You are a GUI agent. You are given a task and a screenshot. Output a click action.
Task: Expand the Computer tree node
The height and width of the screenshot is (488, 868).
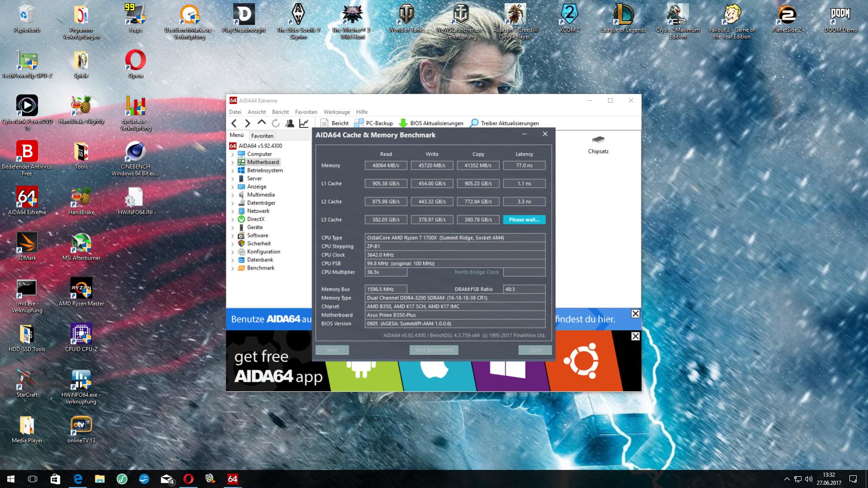(x=232, y=154)
